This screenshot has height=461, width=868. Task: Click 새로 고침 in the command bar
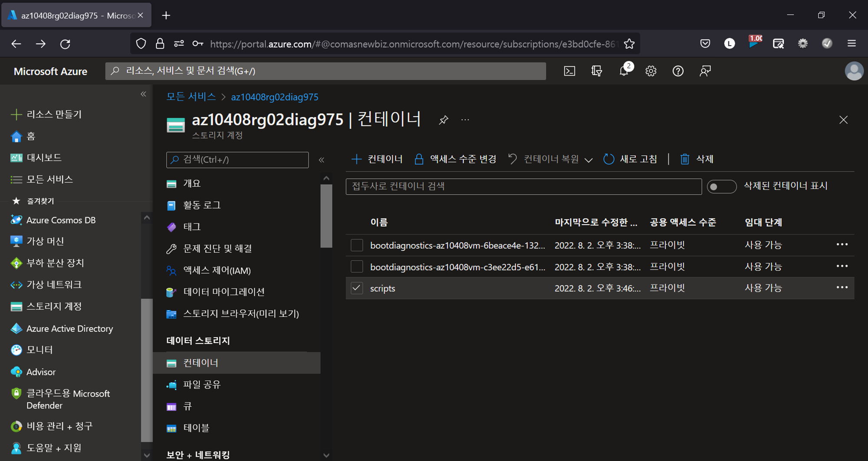coord(630,159)
